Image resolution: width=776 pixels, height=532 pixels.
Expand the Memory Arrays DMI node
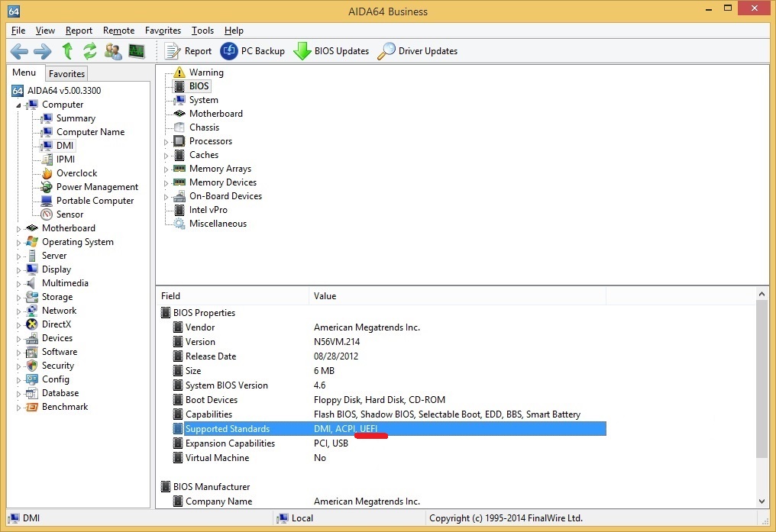click(x=167, y=169)
